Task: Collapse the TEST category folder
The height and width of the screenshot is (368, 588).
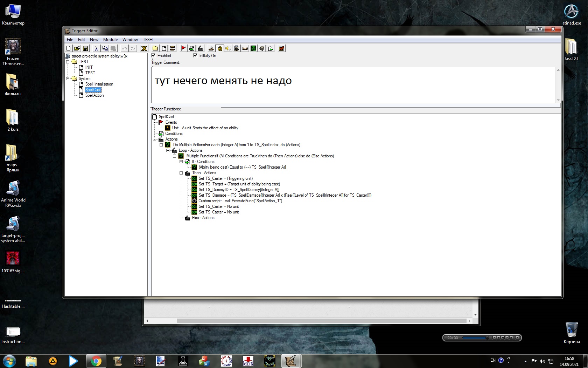Action: click(68, 62)
